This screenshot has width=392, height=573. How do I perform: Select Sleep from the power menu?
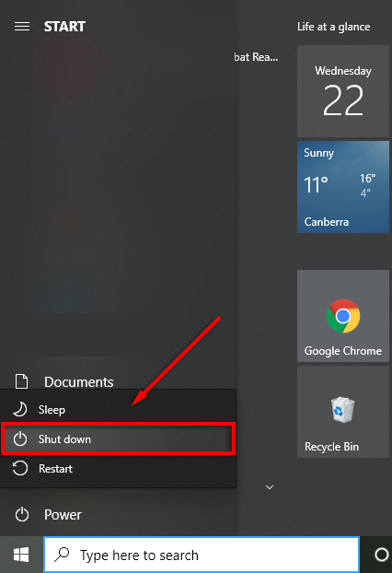coord(118,409)
